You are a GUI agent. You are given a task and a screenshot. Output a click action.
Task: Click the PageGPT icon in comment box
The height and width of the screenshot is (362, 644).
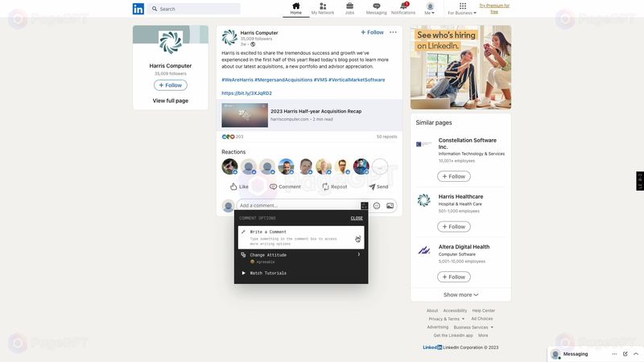365,206
